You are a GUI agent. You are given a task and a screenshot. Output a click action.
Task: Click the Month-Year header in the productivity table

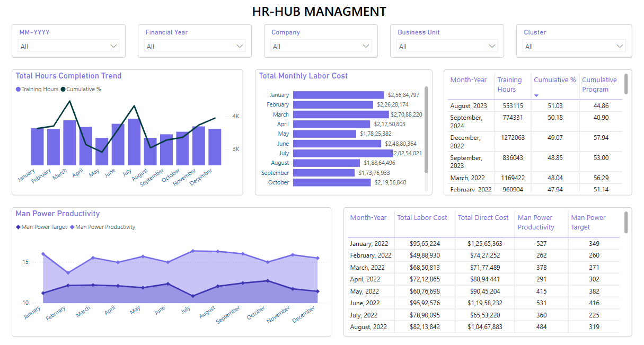coord(369,217)
